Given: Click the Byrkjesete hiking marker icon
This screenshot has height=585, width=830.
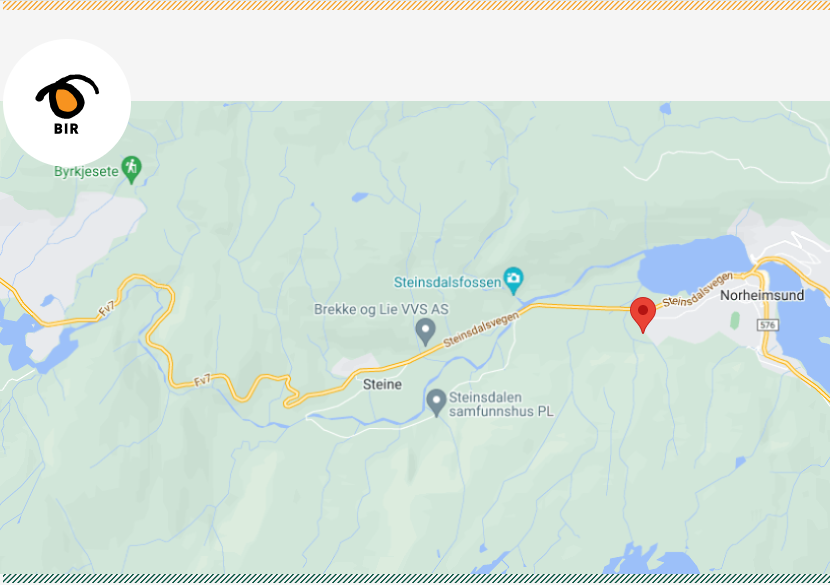Looking at the screenshot, I should coord(131,169).
